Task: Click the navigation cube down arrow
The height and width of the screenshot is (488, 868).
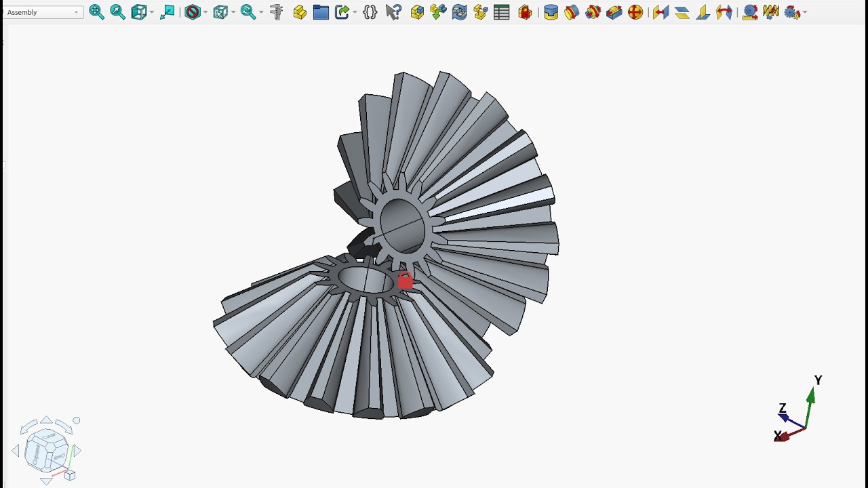Action: pos(46,481)
